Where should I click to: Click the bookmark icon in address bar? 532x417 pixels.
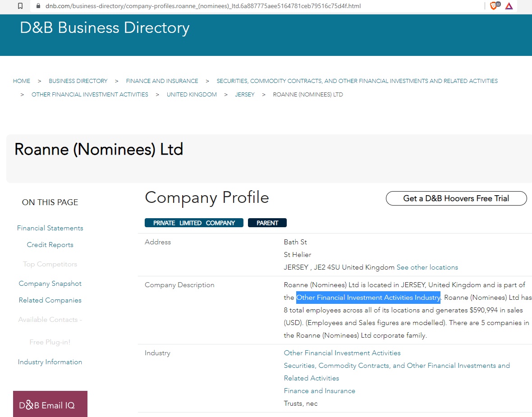coord(20,6)
